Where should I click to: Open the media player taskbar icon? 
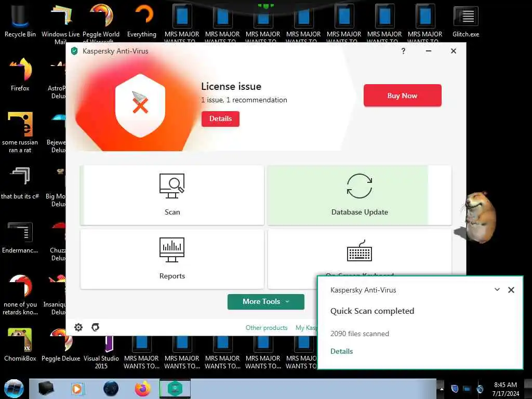(77, 389)
